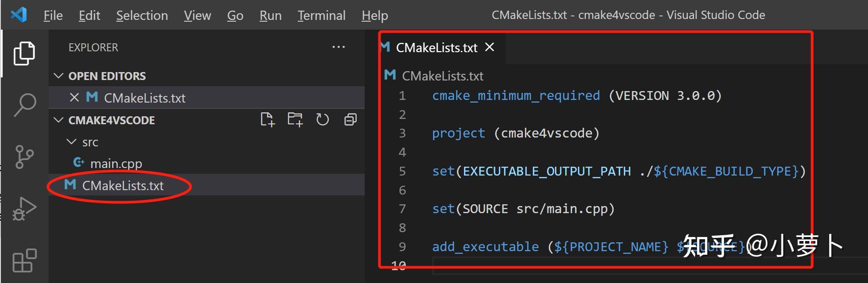
Task: Click ${CMAKE_BUILD_TYPE} variable on line 5
Action: 726,171
